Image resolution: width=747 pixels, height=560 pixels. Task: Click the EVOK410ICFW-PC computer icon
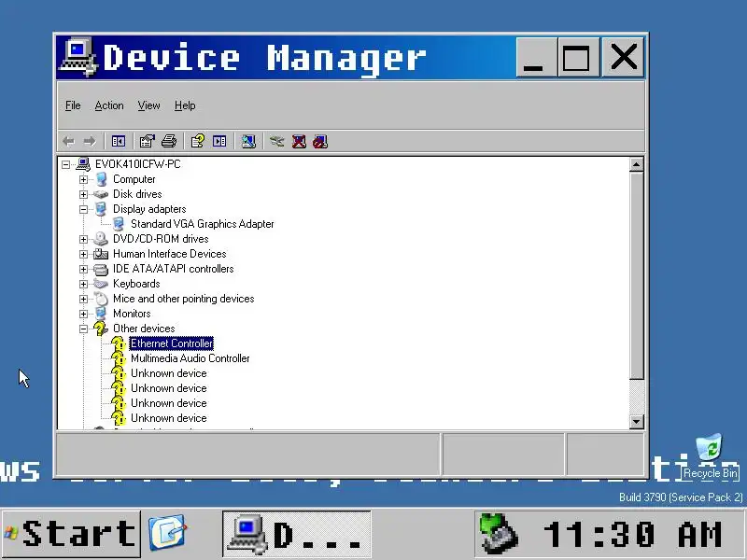tap(83, 164)
